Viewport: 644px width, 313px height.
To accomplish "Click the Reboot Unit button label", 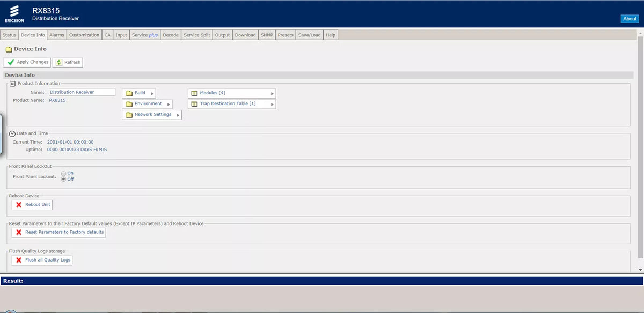I will [x=38, y=205].
